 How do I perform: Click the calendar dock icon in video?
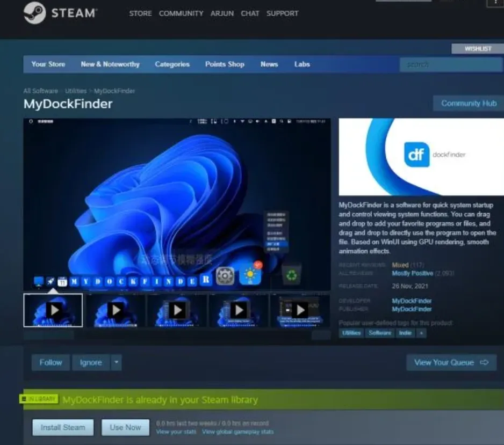point(62,282)
